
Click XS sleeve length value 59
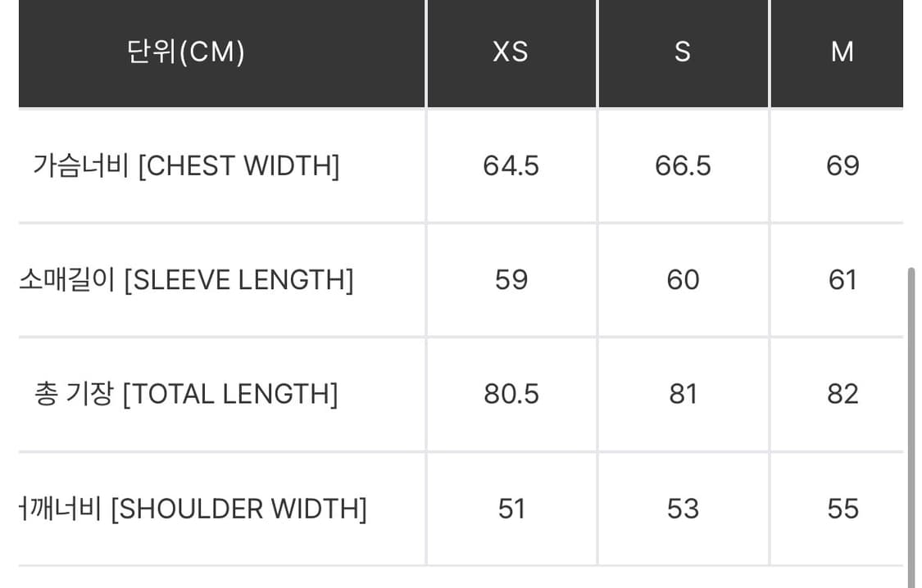tap(511, 280)
